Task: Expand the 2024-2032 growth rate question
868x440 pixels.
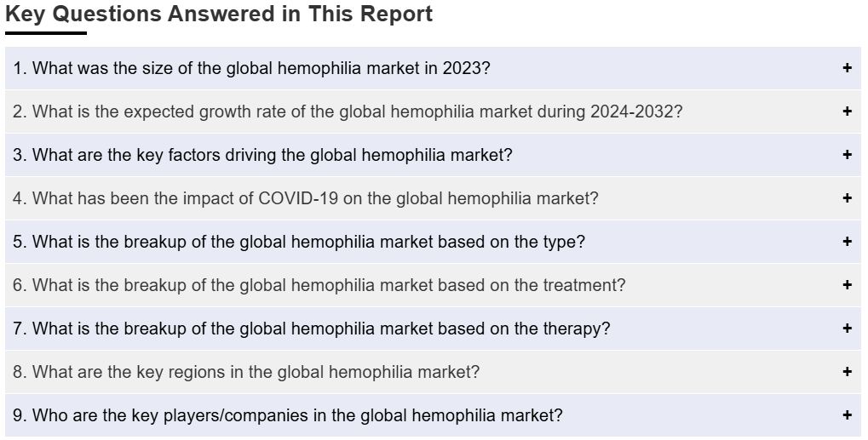Action: [x=433, y=111]
